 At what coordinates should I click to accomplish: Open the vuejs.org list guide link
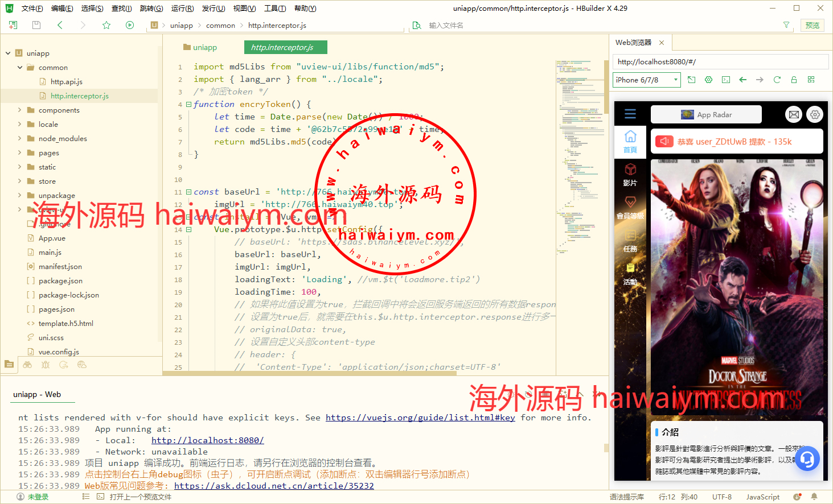tap(420, 418)
